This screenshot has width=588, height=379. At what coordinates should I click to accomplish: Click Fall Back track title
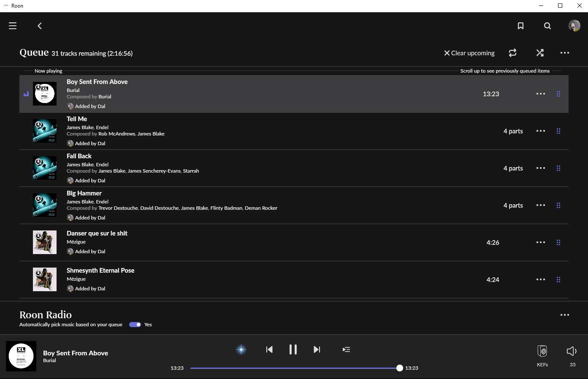[79, 156]
